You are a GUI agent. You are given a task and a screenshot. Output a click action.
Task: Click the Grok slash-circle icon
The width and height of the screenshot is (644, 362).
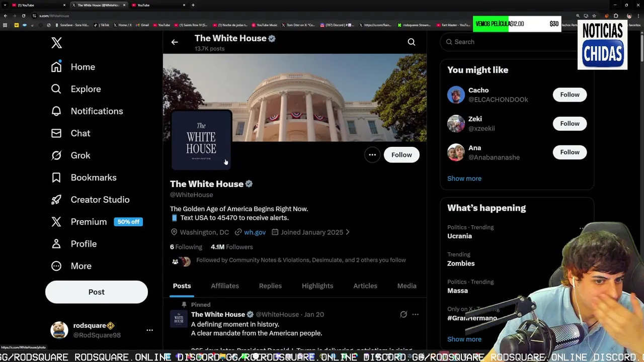(x=56, y=155)
